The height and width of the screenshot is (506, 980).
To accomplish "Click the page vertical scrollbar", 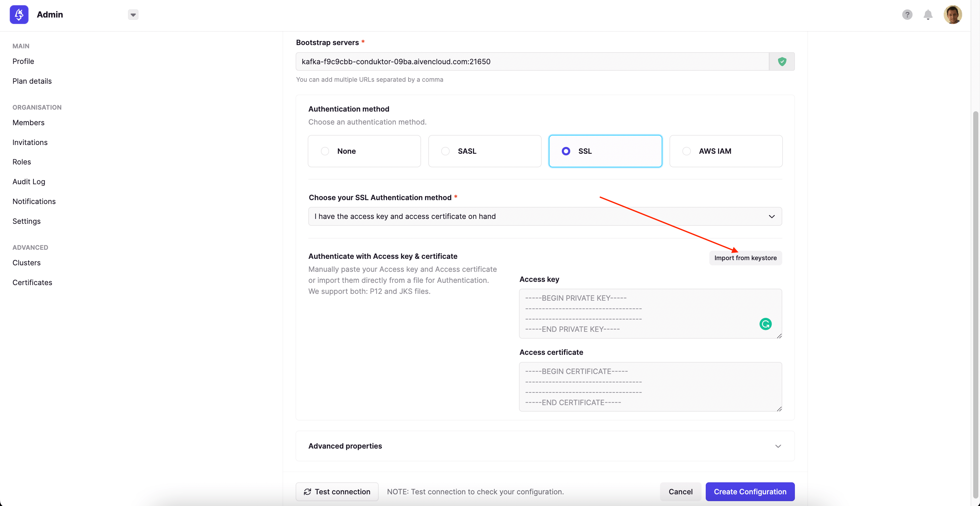I will (x=975, y=305).
